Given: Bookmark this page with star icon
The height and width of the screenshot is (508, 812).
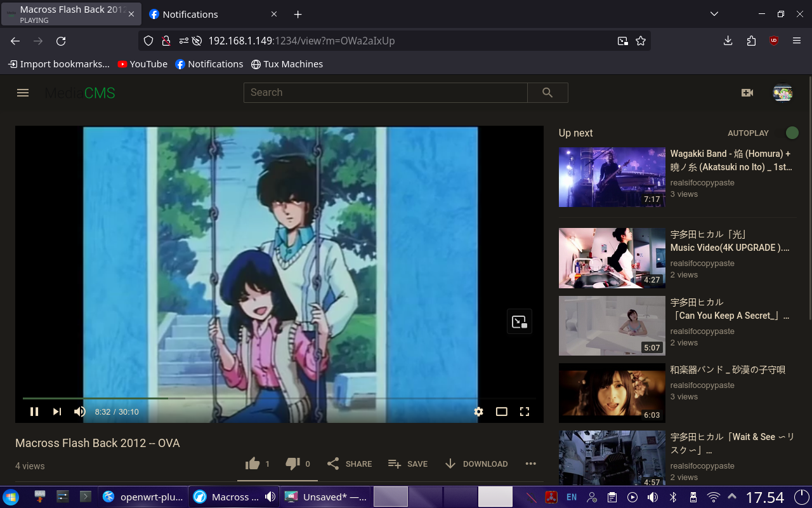Looking at the screenshot, I should pos(641,41).
